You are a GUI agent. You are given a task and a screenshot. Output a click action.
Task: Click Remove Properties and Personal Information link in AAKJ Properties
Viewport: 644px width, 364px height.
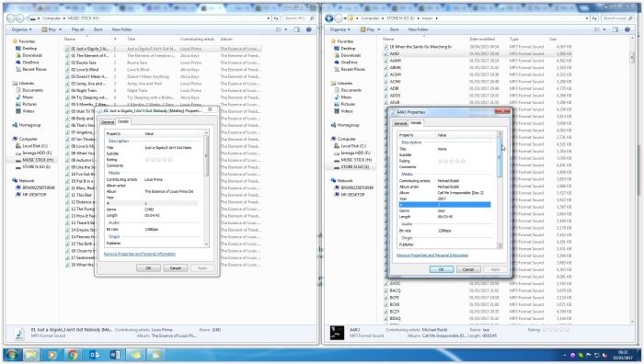pos(432,256)
